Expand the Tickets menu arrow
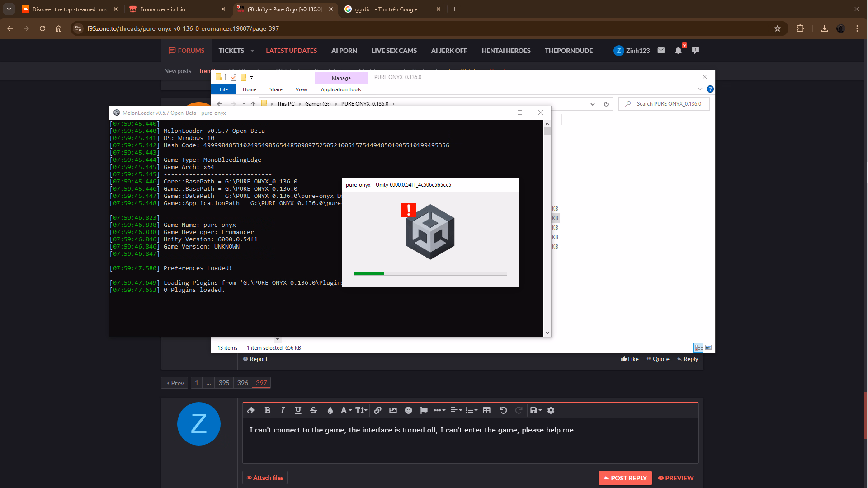This screenshot has width=868, height=488. click(x=252, y=51)
